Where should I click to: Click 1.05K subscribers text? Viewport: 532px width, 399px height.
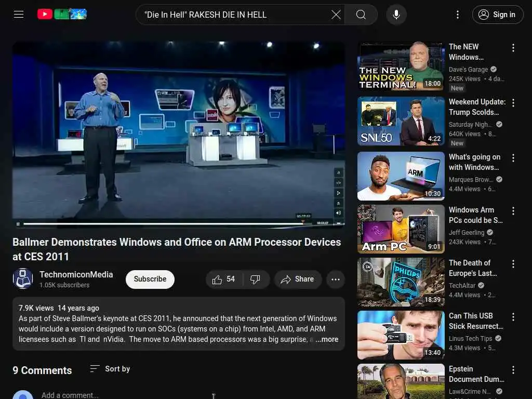64,285
